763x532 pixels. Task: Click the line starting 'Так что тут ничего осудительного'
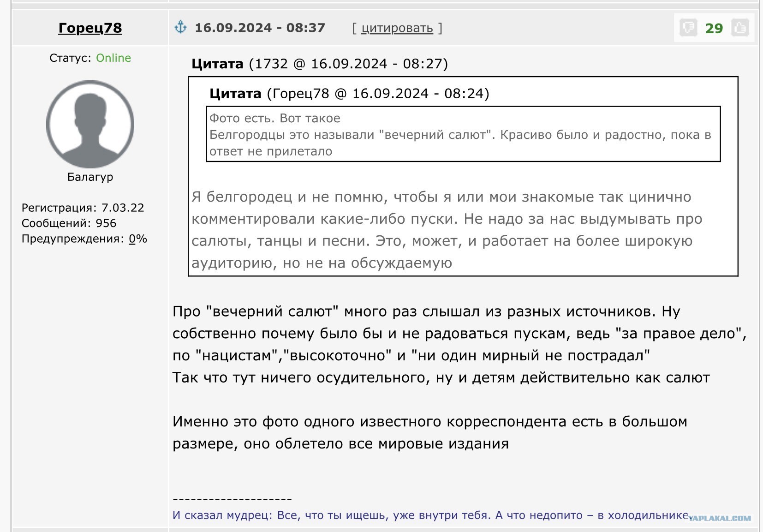point(441,377)
